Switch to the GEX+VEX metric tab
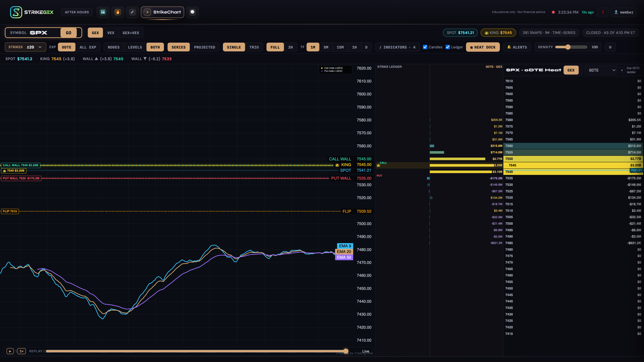Image resolution: width=644 pixels, height=362 pixels. click(131, 33)
